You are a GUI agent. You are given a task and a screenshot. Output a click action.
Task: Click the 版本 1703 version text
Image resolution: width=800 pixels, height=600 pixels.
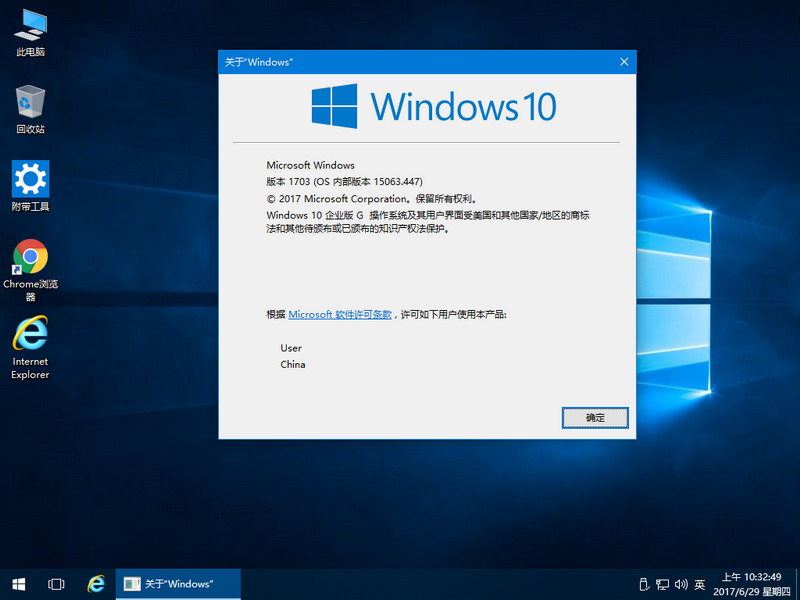[x=344, y=182]
